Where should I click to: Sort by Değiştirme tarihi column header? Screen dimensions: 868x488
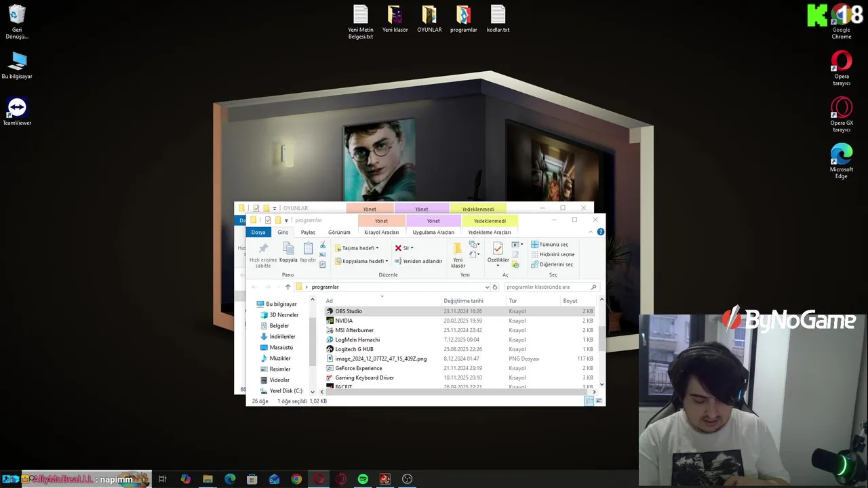coord(473,301)
